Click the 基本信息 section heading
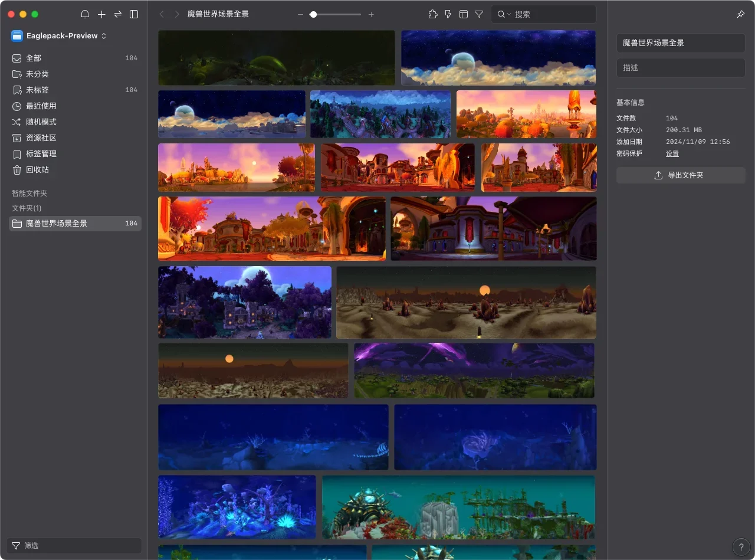The height and width of the screenshot is (560, 755). pyautogui.click(x=631, y=103)
